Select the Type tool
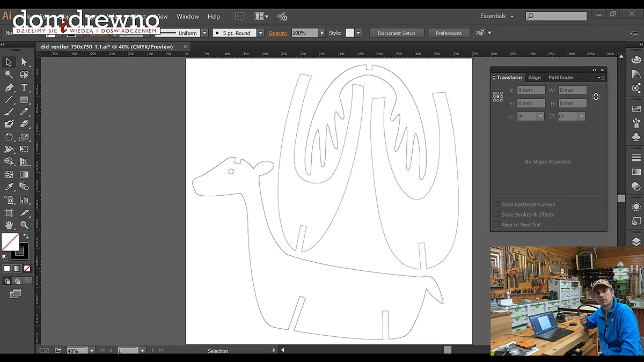 click(x=24, y=87)
